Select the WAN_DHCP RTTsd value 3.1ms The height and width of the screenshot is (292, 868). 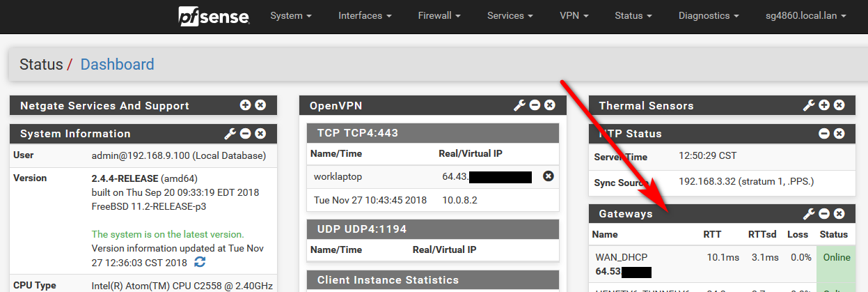pyautogui.click(x=765, y=257)
